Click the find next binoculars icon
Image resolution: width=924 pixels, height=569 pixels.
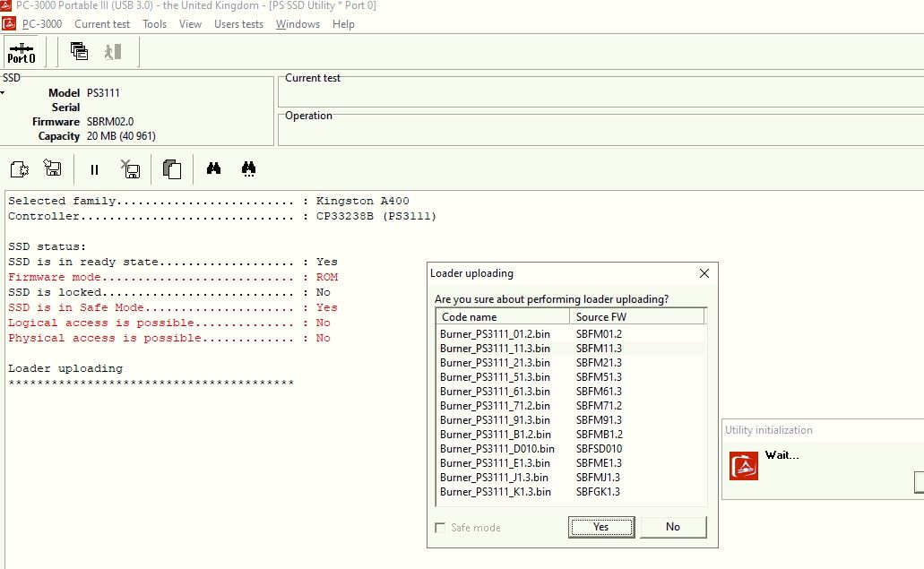pos(248,169)
